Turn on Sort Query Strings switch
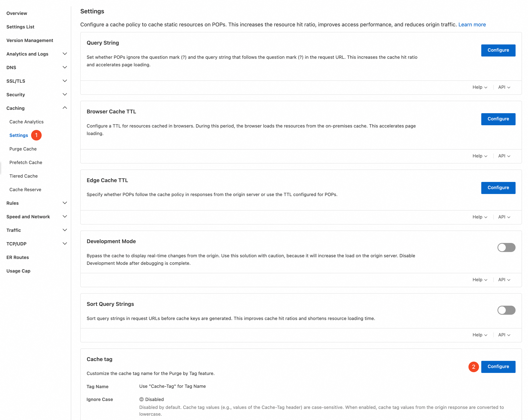Screen dimensions: 528x420 506,310
